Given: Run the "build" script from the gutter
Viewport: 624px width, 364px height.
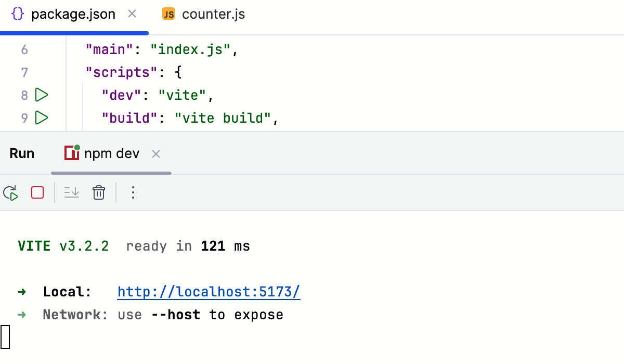Looking at the screenshot, I should click(42, 118).
